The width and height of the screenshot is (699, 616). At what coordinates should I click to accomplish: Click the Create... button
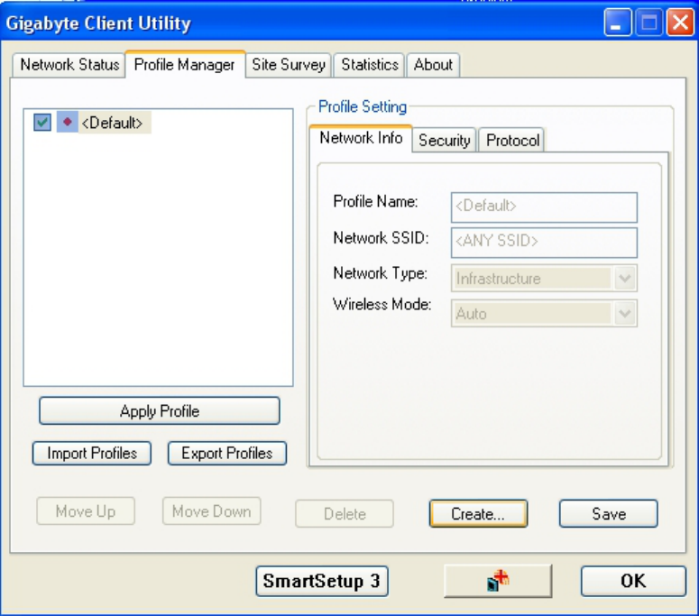(x=478, y=514)
